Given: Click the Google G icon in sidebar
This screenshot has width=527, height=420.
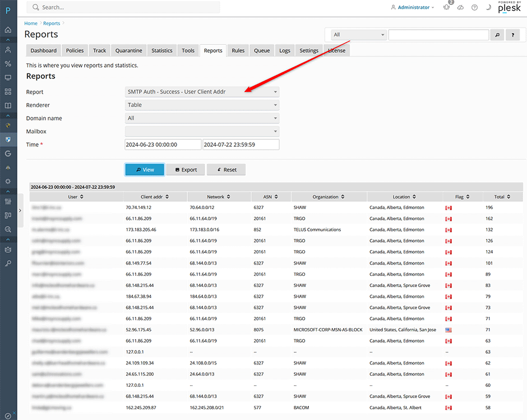Looking at the screenshot, I should point(8,154).
